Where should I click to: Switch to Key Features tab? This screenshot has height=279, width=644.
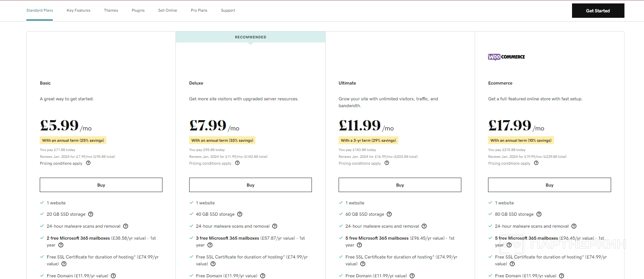pos(78,10)
